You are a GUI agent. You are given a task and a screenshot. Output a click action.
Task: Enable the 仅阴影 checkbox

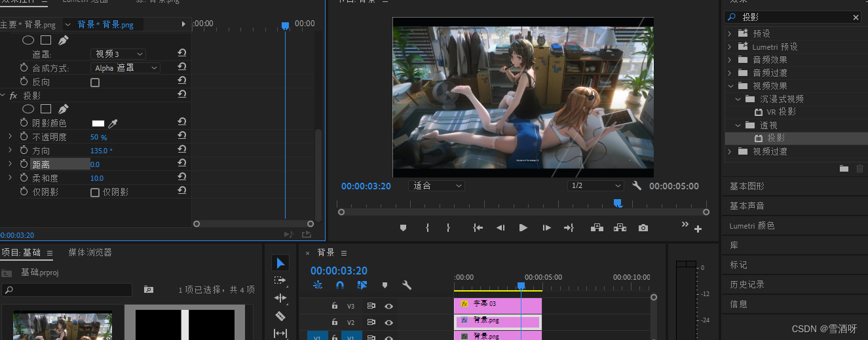click(95, 193)
